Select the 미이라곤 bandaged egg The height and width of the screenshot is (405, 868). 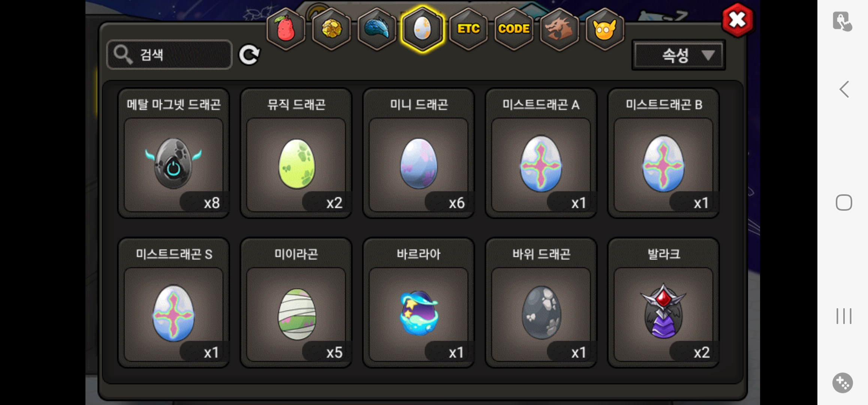point(296,303)
